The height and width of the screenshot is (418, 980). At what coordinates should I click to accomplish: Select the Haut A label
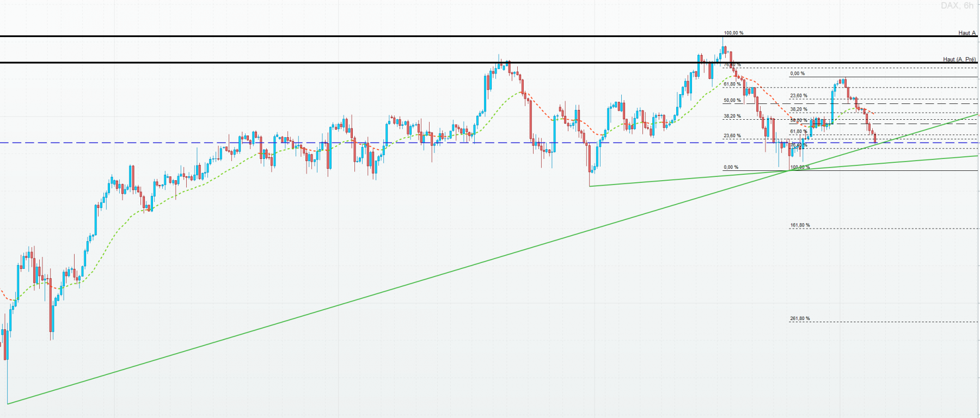967,33
